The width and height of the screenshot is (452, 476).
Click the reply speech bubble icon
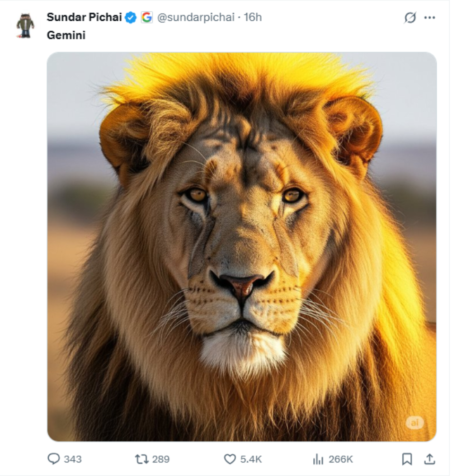(54, 459)
